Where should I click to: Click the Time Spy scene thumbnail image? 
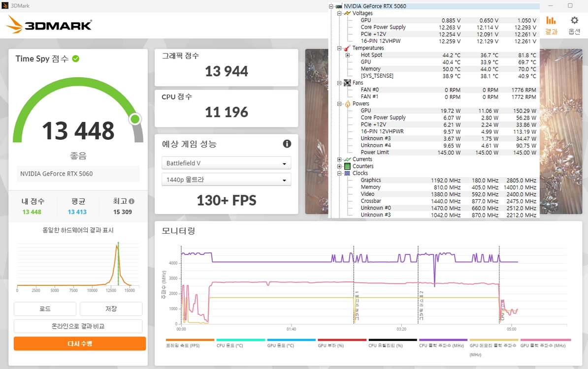click(x=317, y=131)
